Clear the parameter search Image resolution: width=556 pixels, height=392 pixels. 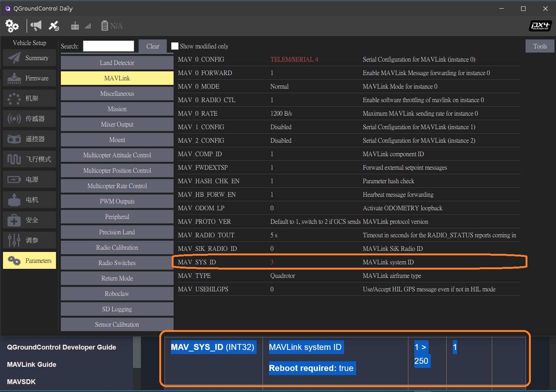(x=153, y=46)
